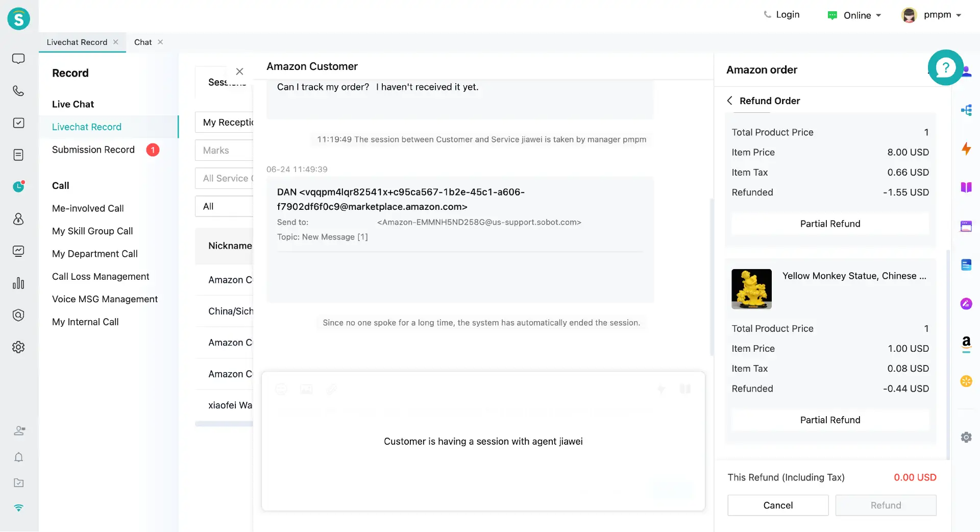Open the Amazon order plugin icon
Image resolution: width=980 pixels, height=532 pixels.
pyautogui.click(x=966, y=343)
